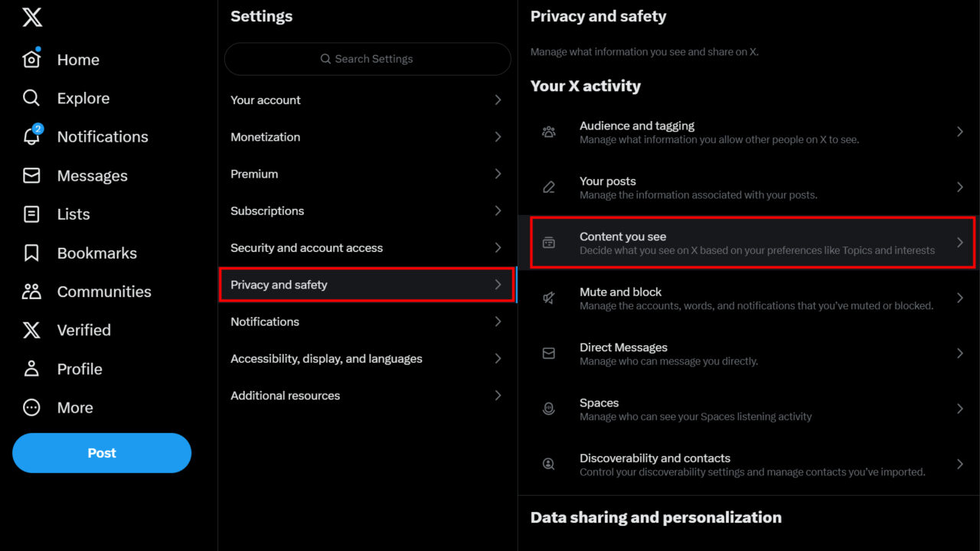
Task: Click the Lists icon in sidebar
Action: tap(31, 214)
